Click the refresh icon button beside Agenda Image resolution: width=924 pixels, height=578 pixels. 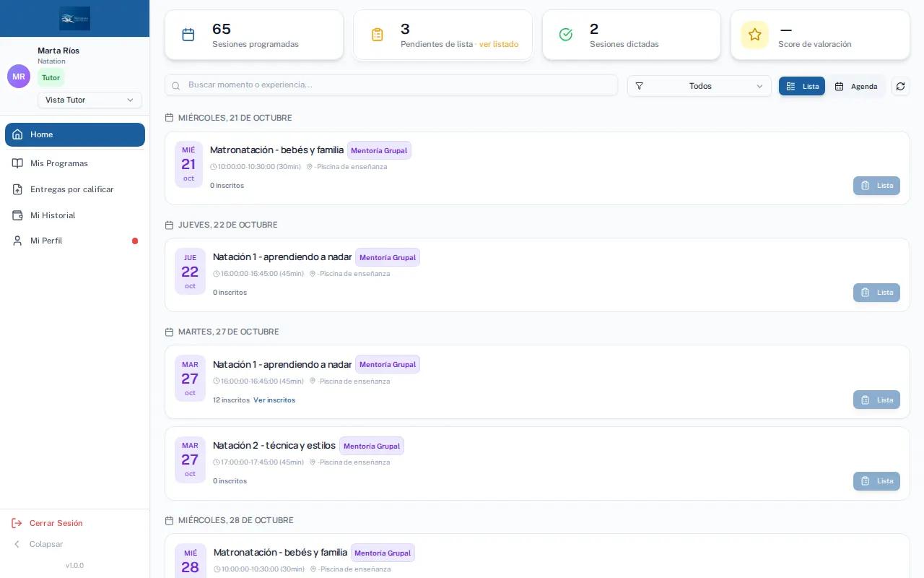pyautogui.click(x=900, y=86)
